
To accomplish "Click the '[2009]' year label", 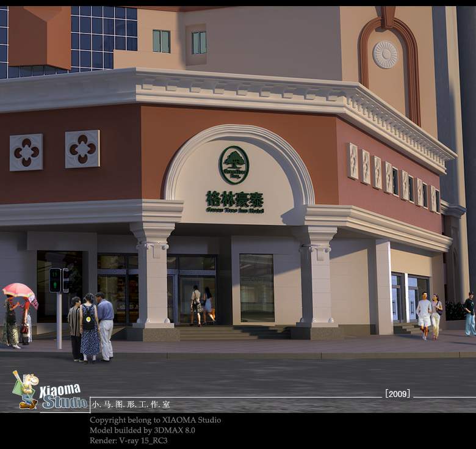I will pos(398,393).
